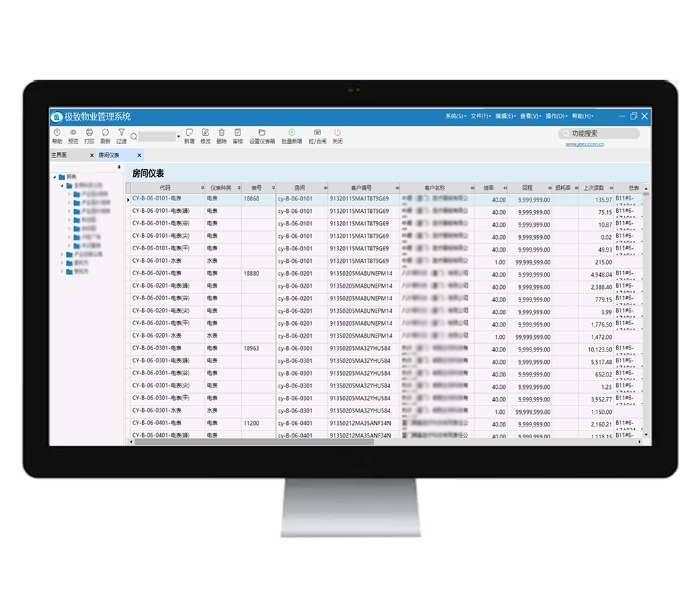Click the 预览 preview eye icon
Screen dimensions: 700x599
[x=73, y=132]
